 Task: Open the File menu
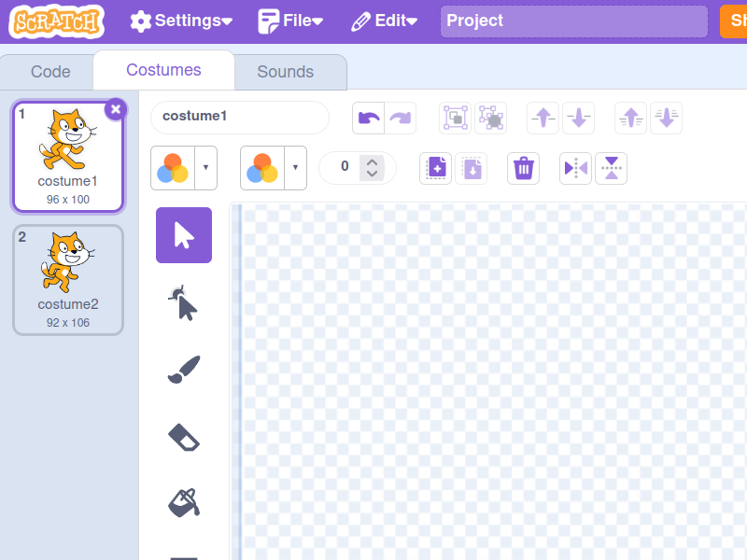pyautogui.click(x=290, y=21)
